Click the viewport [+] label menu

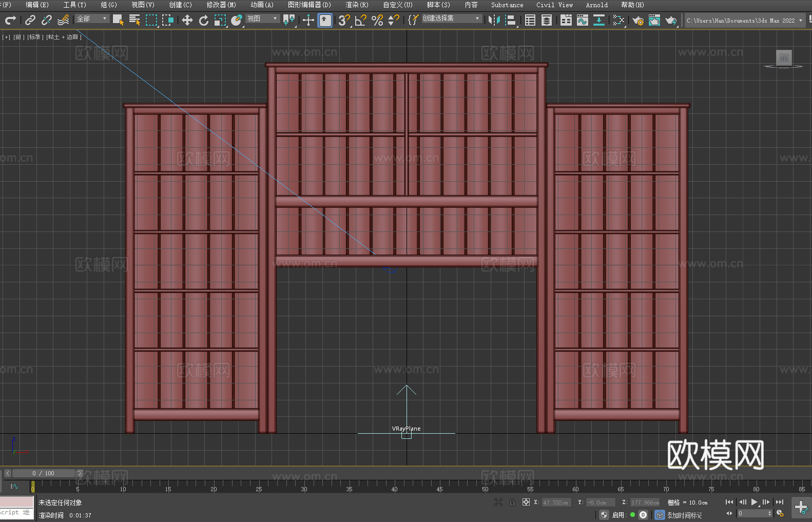point(6,37)
